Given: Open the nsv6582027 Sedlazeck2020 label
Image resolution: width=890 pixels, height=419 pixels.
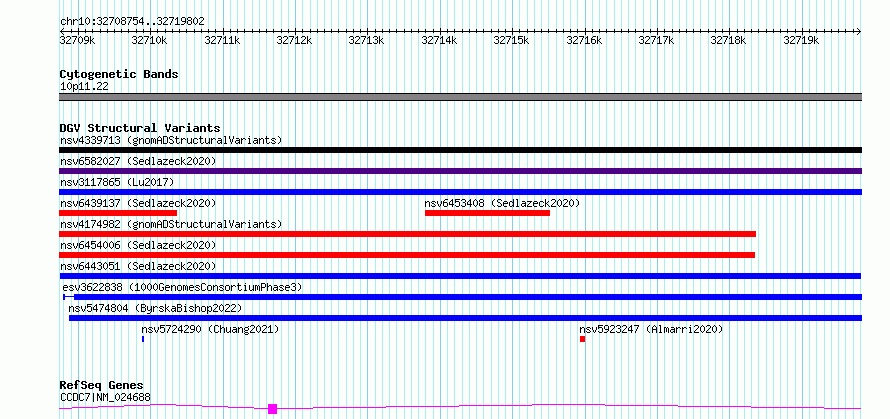Looking at the screenshot, I should [138, 161].
